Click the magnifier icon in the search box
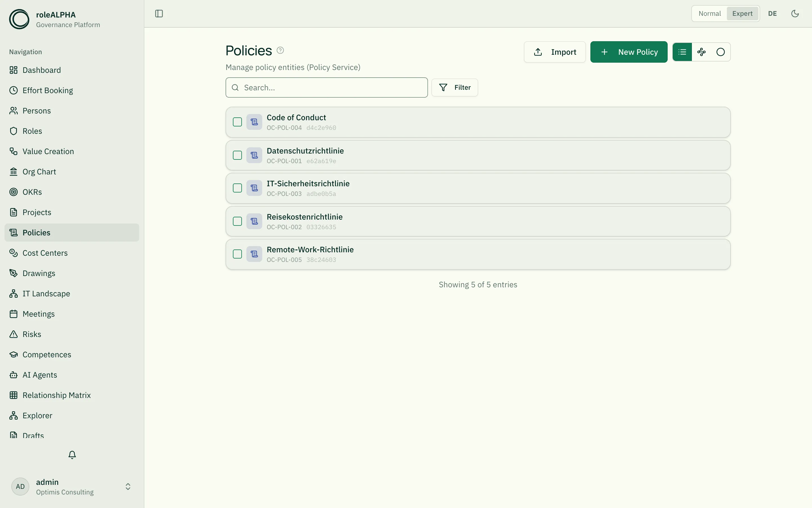The height and width of the screenshot is (508, 812). coord(235,88)
